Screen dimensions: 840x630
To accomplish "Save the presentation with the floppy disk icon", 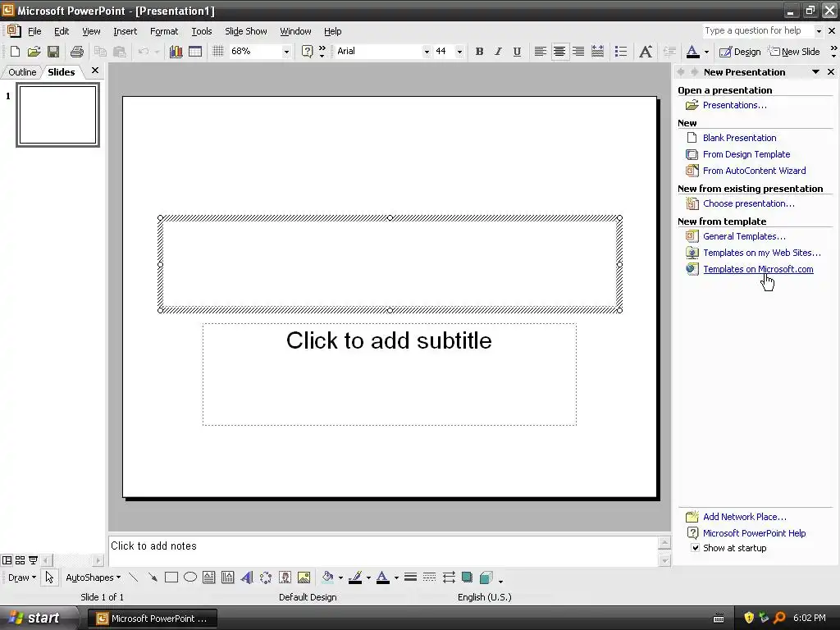I will coord(53,52).
